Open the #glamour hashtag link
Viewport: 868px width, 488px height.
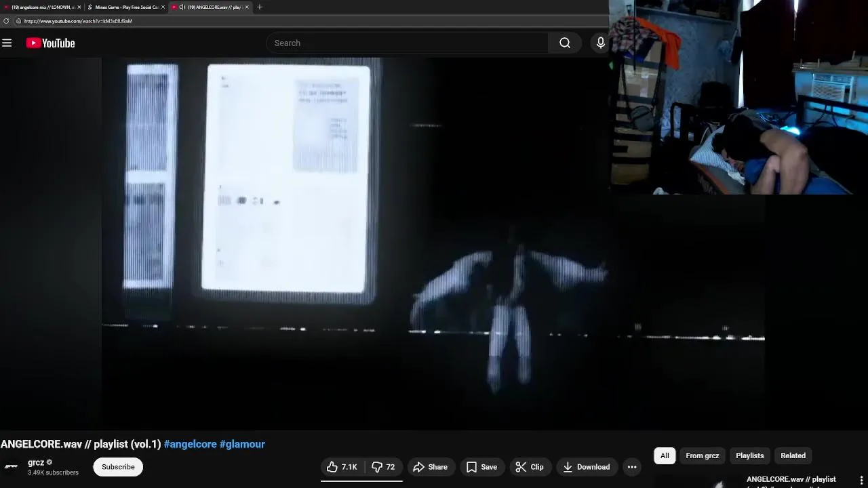point(242,444)
